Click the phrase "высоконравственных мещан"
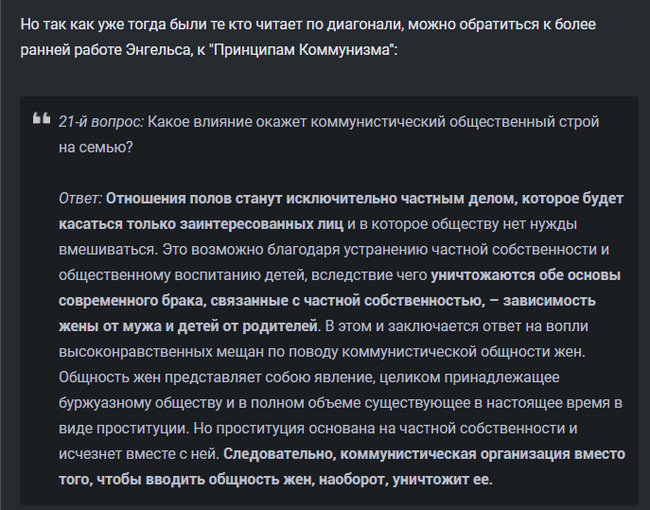650x510 pixels. point(155,350)
